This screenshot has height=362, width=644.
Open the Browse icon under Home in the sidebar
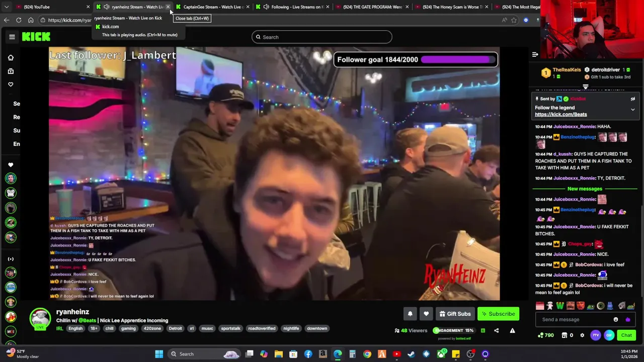pos(11,71)
